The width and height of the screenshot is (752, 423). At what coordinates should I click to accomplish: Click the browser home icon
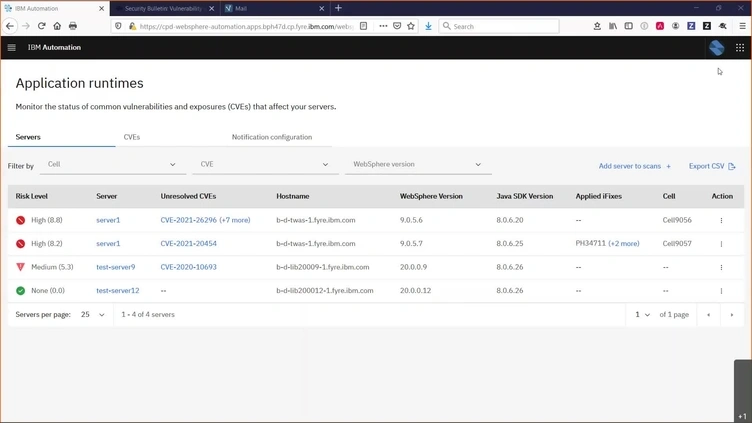tap(57, 26)
